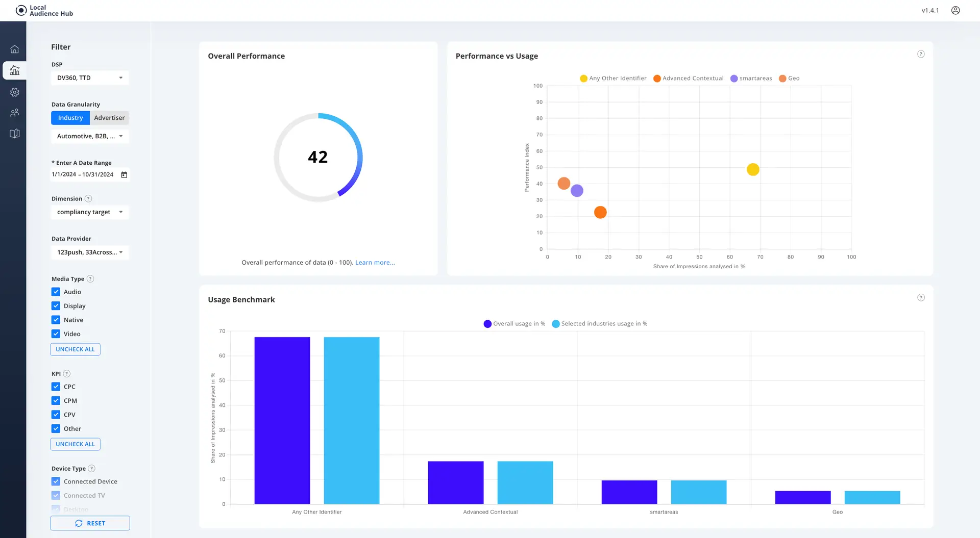Image resolution: width=980 pixels, height=538 pixels.
Task: Select the Industry granularity tab
Action: pos(70,118)
